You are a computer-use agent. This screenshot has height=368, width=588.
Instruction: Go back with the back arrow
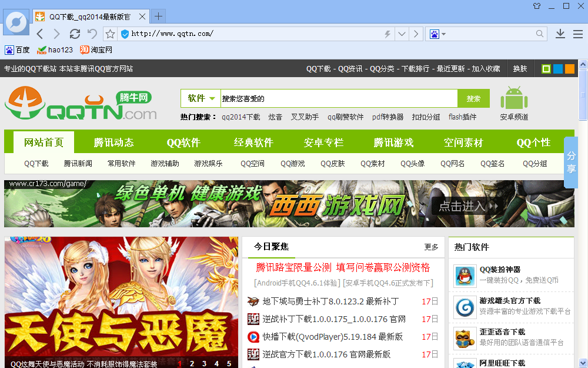(40, 34)
